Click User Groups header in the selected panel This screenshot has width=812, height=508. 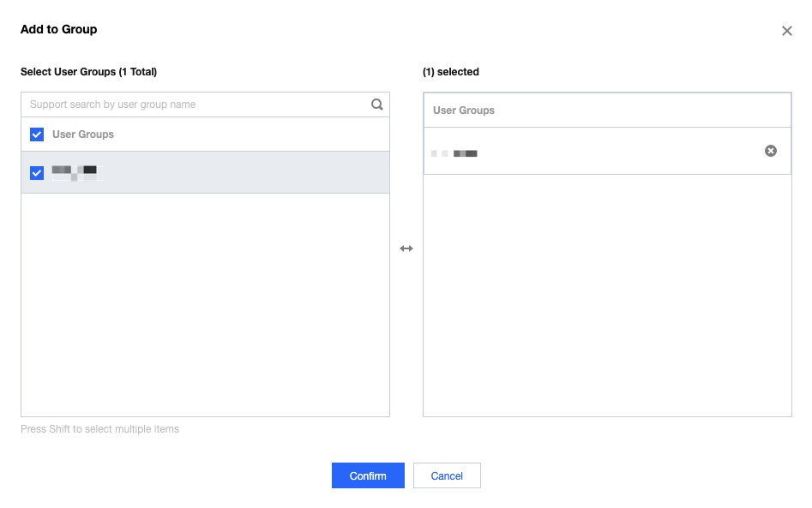click(464, 111)
